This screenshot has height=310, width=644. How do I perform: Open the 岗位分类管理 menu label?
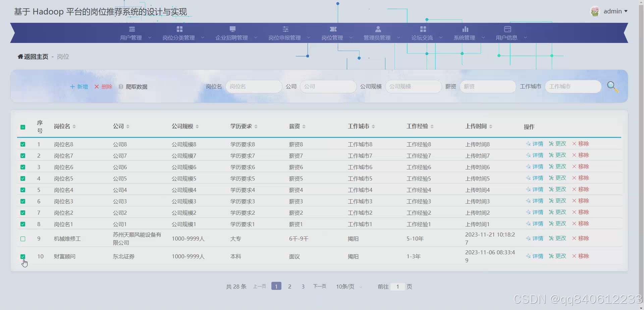click(179, 38)
